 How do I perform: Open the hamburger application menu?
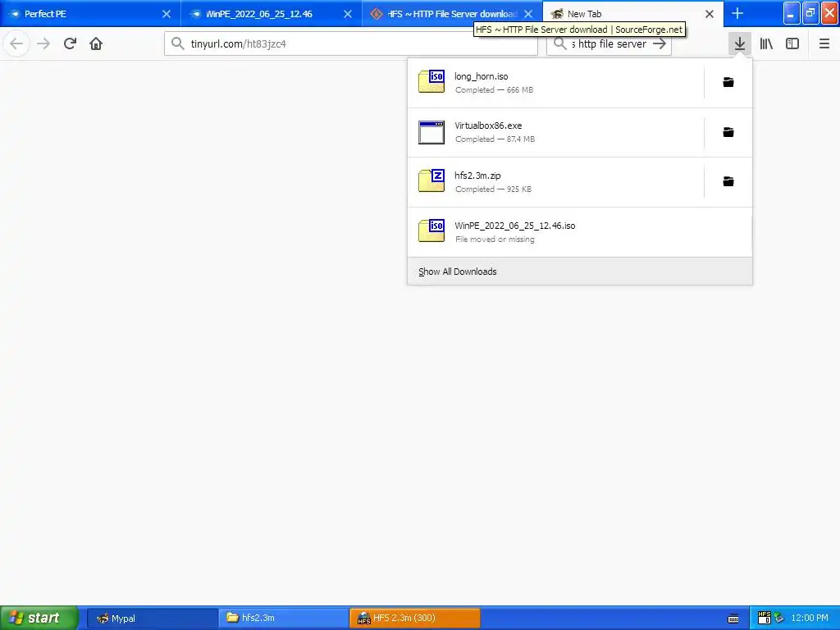click(x=824, y=44)
